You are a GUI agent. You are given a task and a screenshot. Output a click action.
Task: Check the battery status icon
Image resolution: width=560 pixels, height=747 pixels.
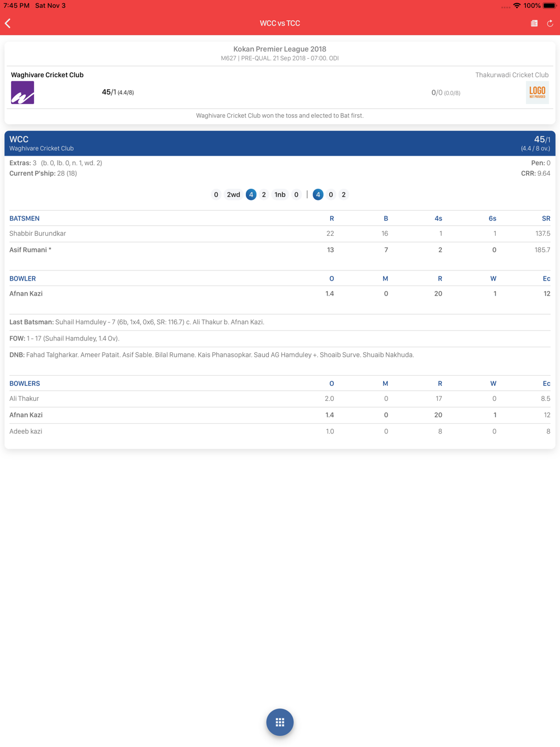549,6
